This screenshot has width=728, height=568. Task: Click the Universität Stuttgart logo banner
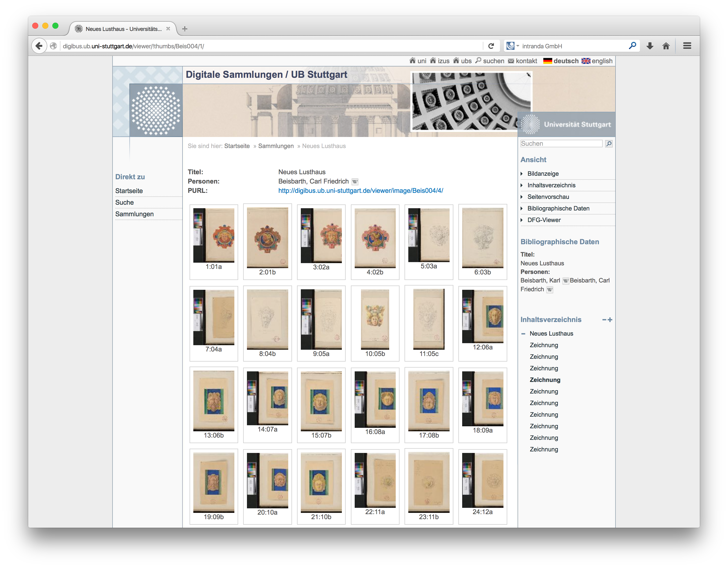click(566, 124)
